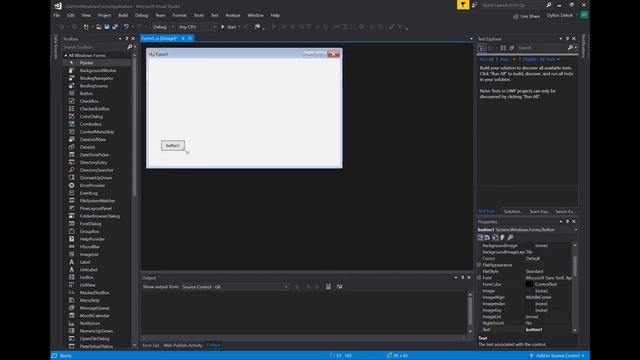Show Categorized view in Properties panel
640x360 pixels.
pos(480,238)
